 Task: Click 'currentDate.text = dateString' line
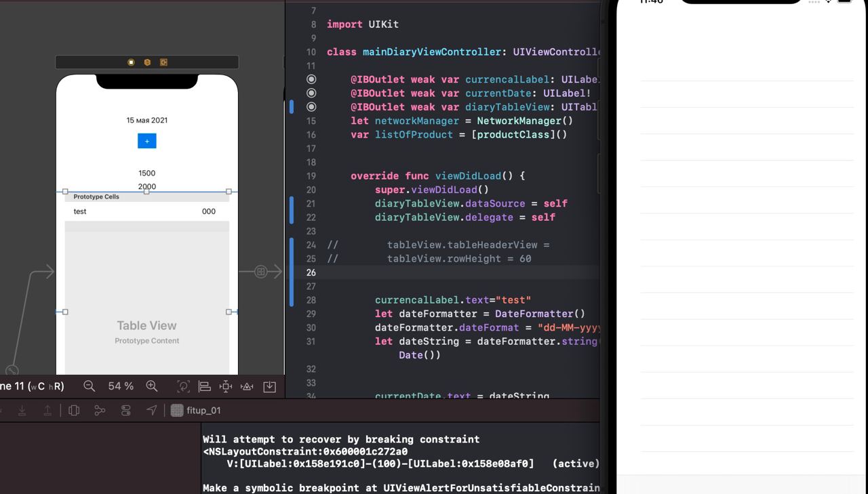click(x=462, y=396)
